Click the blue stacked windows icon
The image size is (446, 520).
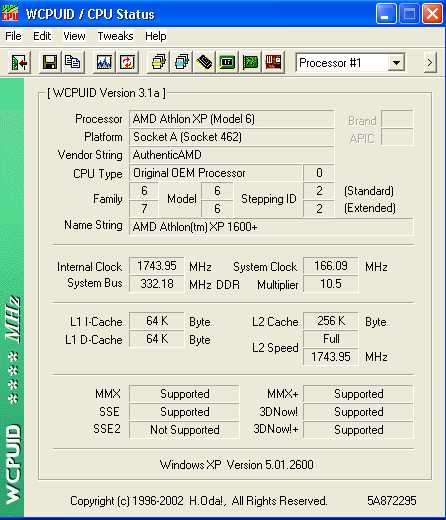182,62
